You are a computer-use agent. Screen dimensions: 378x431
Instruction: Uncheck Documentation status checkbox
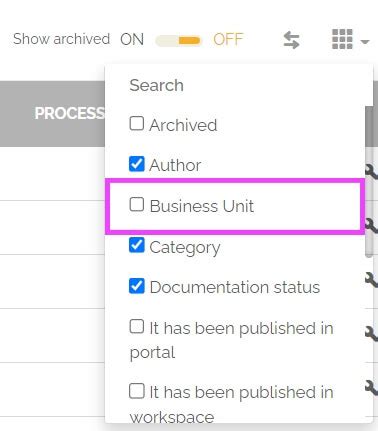pos(137,286)
